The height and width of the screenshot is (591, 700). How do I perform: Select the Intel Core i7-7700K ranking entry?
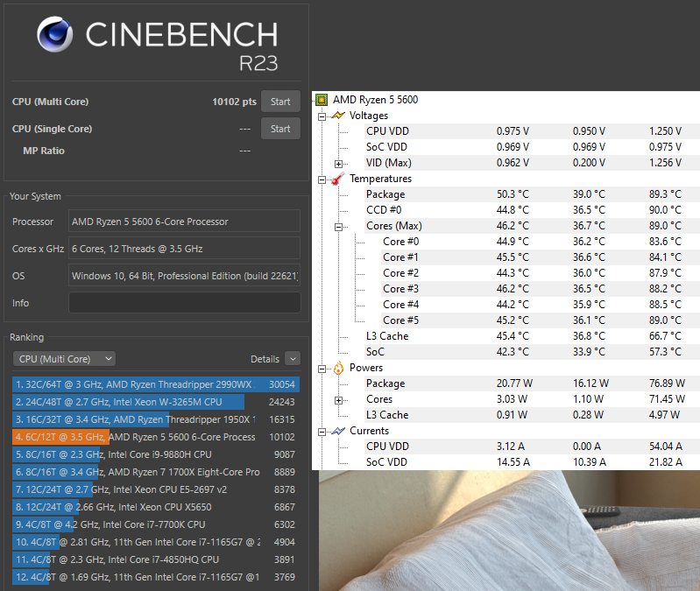(x=156, y=524)
